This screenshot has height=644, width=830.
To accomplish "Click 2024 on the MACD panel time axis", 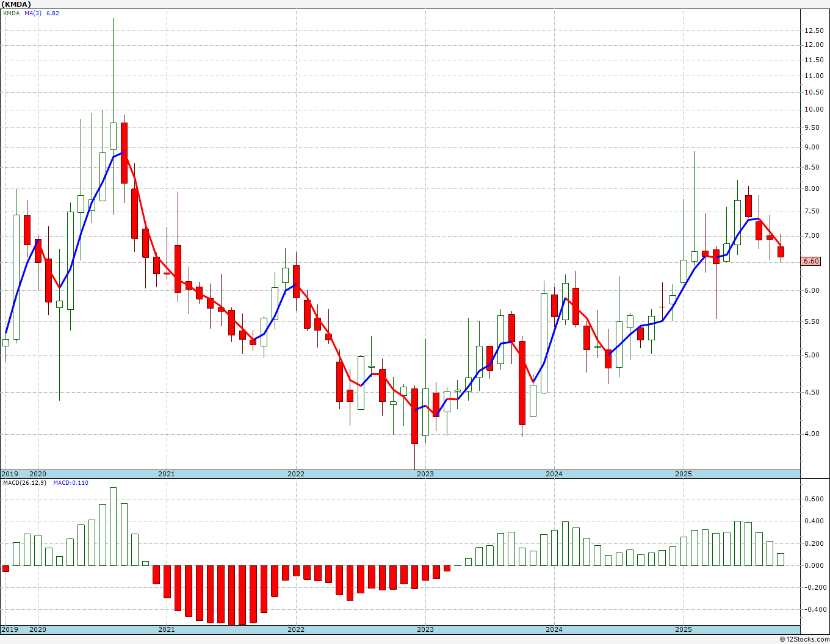I will (x=554, y=629).
